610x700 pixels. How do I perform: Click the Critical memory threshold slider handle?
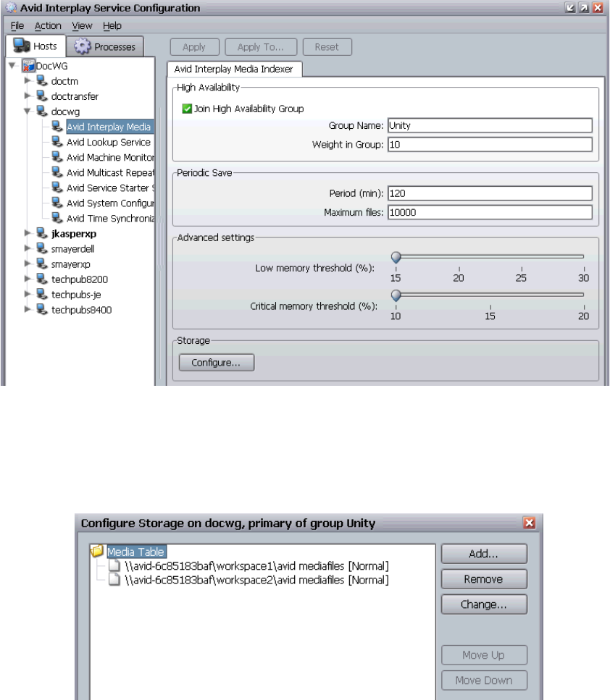click(396, 295)
